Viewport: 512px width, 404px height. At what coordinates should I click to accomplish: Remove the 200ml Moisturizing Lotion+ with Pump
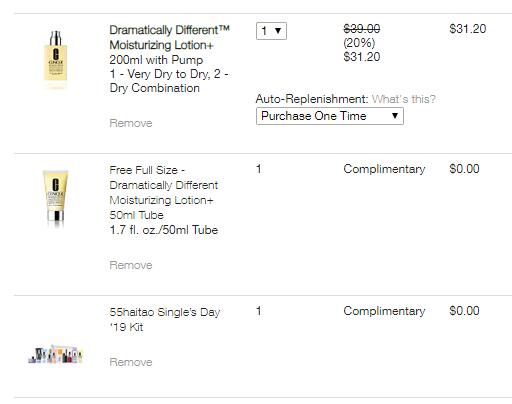point(131,123)
